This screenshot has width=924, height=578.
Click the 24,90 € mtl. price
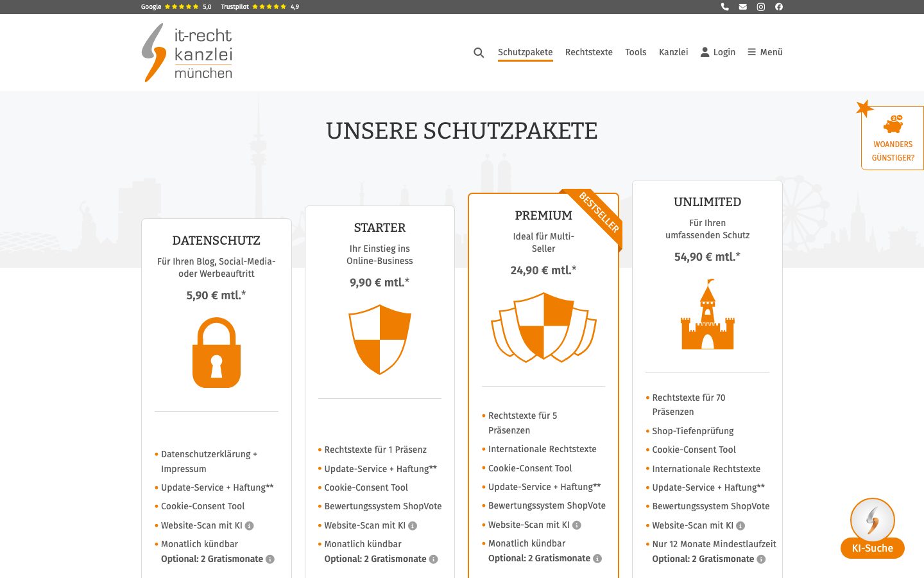(x=543, y=270)
